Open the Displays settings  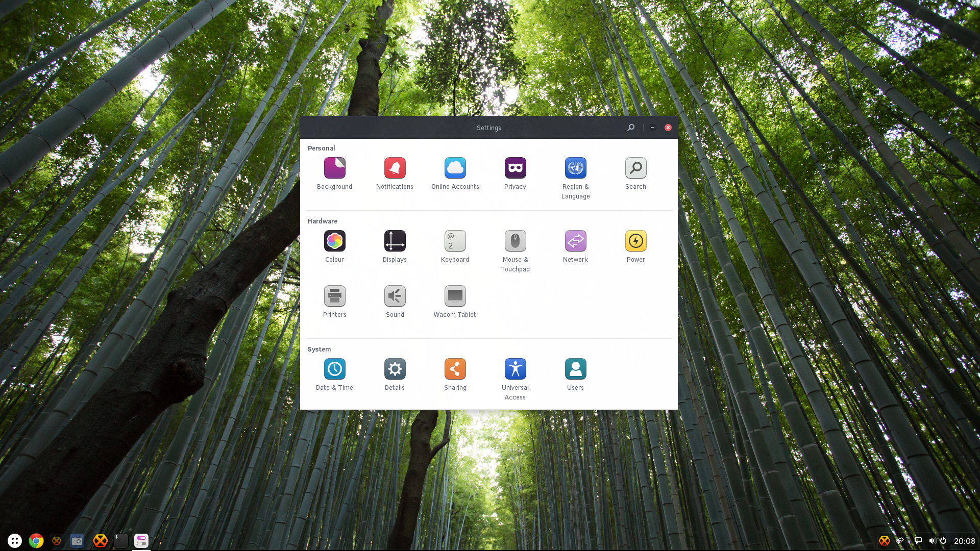(x=395, y=241)
